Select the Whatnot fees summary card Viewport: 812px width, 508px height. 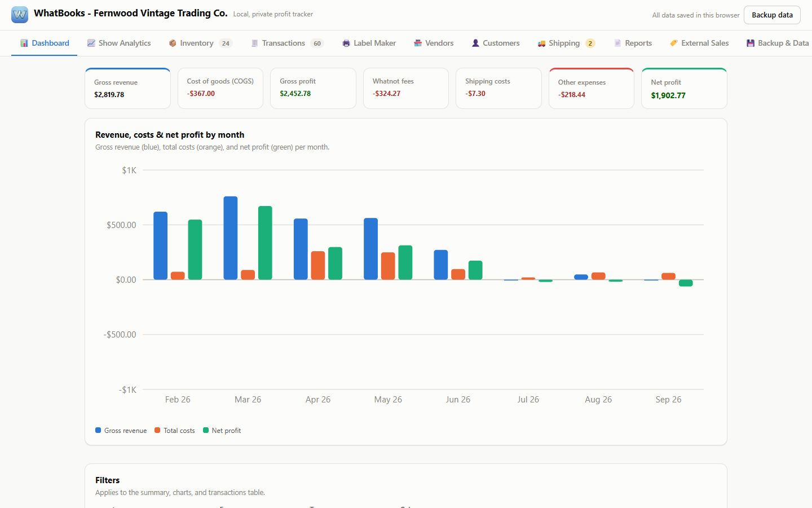point(406,88)
